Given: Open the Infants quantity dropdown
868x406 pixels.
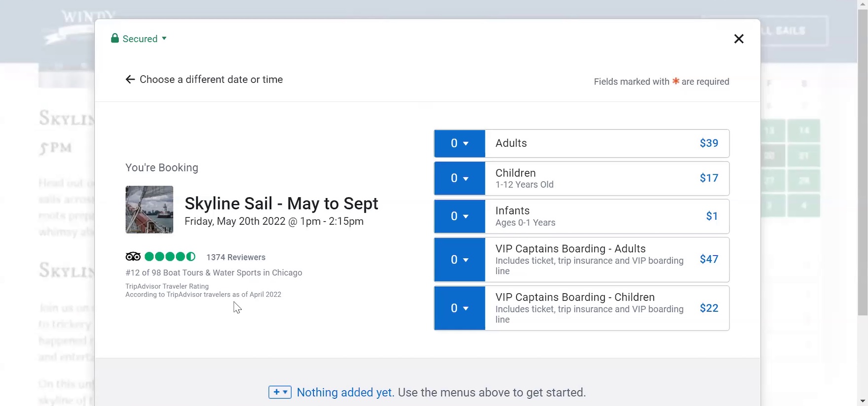Looking at the screenshot, I should coord(459,216).
